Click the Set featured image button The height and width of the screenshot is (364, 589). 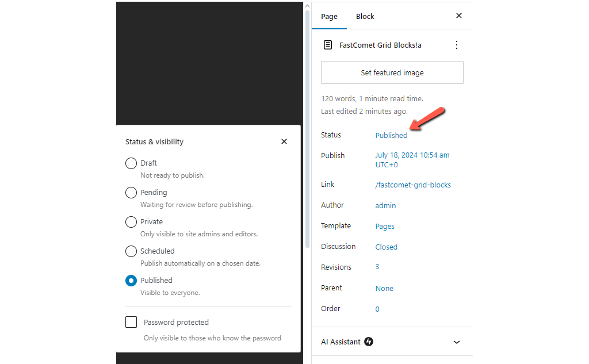pos(392,72)
